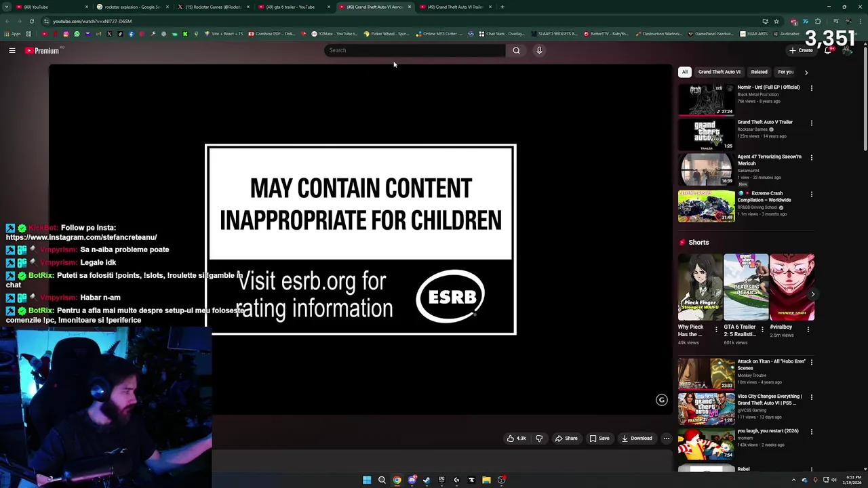
Task: Open options for Attack on Titan video
Action: click(x=811, y=362)
